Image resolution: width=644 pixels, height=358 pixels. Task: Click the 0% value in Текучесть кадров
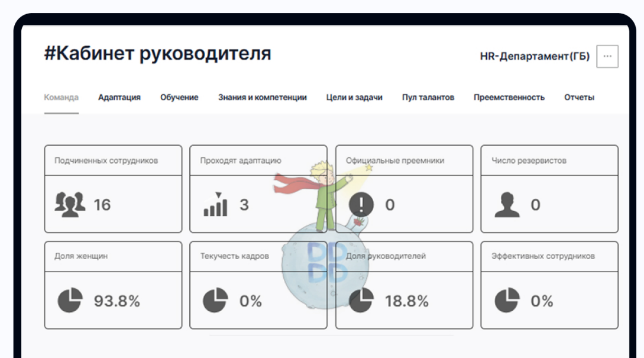point(251,301)
